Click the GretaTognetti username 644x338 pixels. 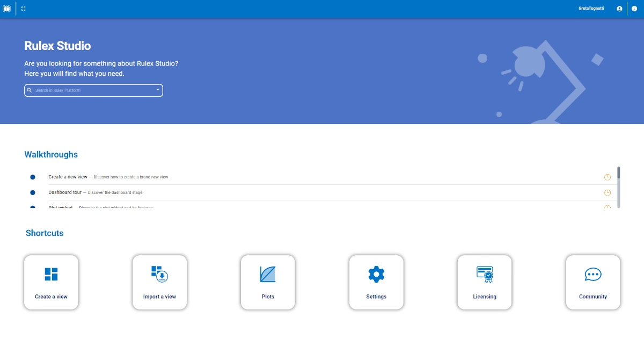tap(591, 9)
